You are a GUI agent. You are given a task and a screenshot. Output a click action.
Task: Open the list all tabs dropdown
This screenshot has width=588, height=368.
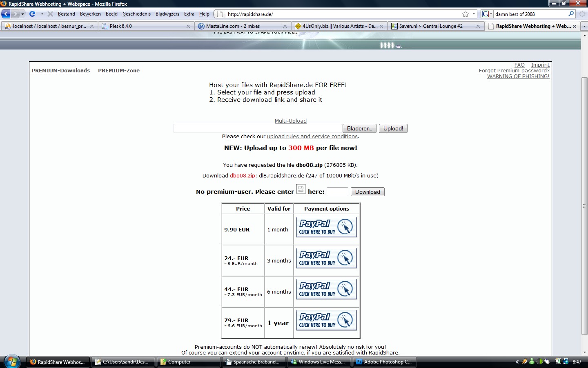(x=584, y=26)
